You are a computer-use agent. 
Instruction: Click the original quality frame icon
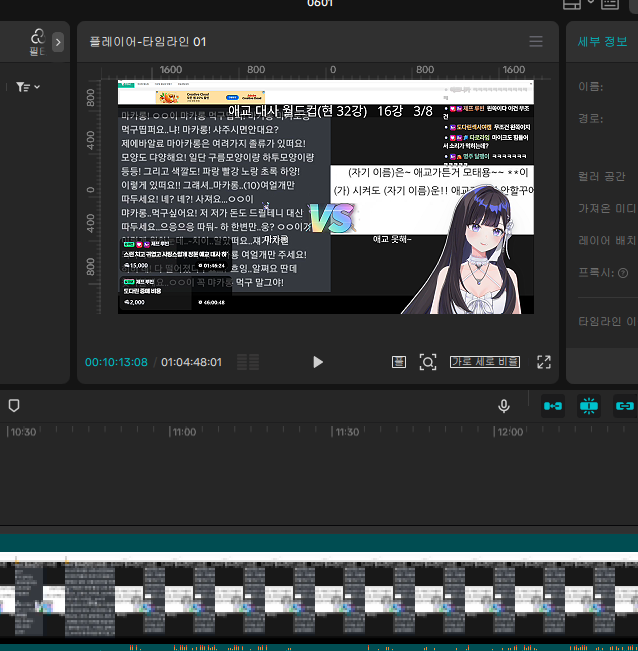coord(399,362)
